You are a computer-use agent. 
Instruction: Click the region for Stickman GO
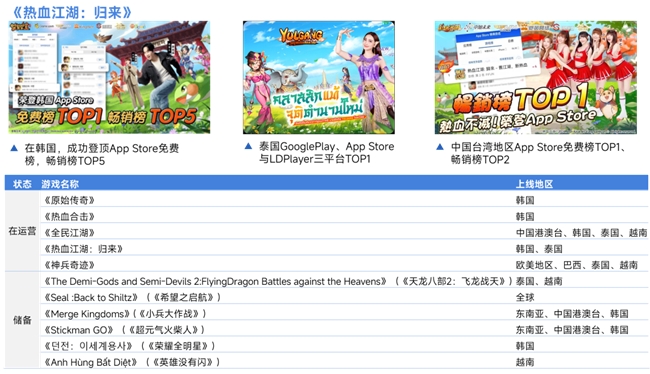click(572, 330)
